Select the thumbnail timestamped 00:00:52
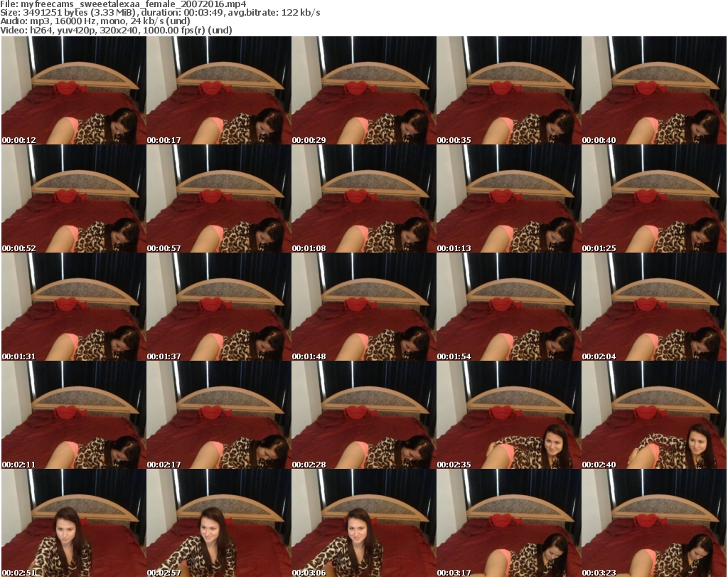 coord(74,198)
